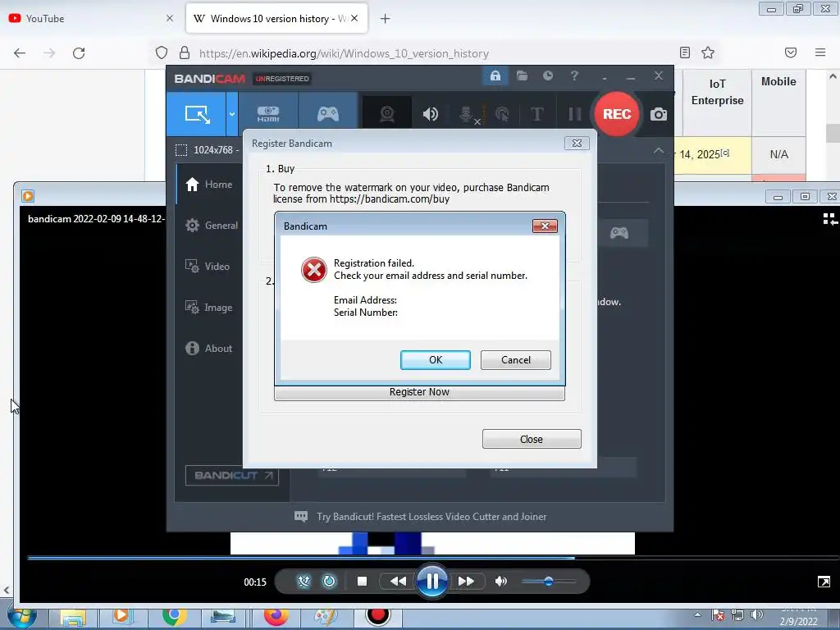The image size is (840, 630).
Task: Click Cancel in the Bandicam error dialog
Action: (x=515, y=360)
